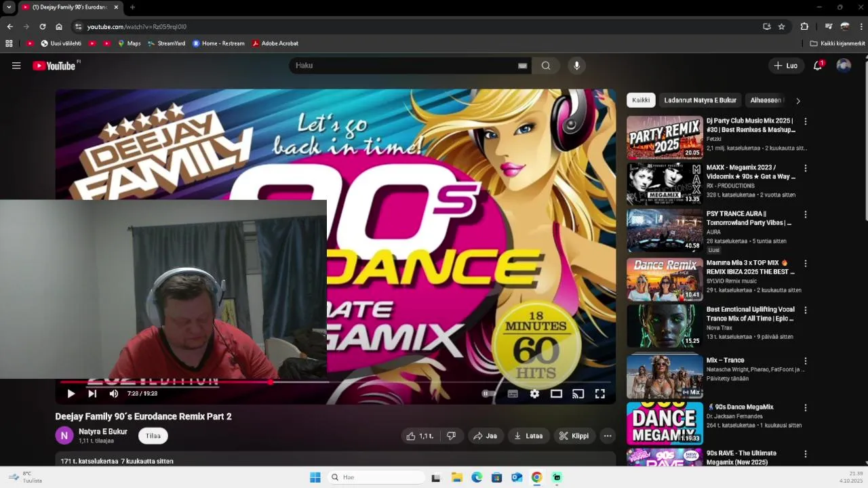The width and height of the screenshot is (868, 488).
Task: Open YouTube notifications bell
Action: click(818, 66)
